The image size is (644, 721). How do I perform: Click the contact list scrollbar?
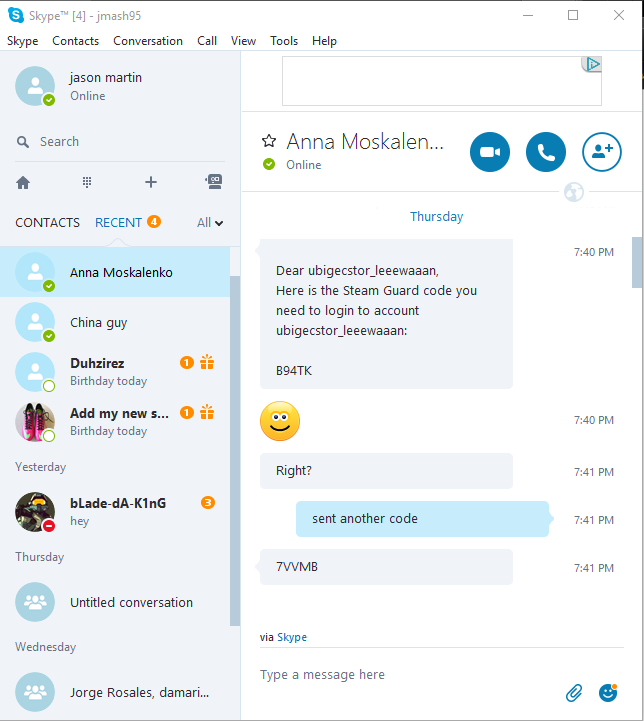(x=235, y=451)
